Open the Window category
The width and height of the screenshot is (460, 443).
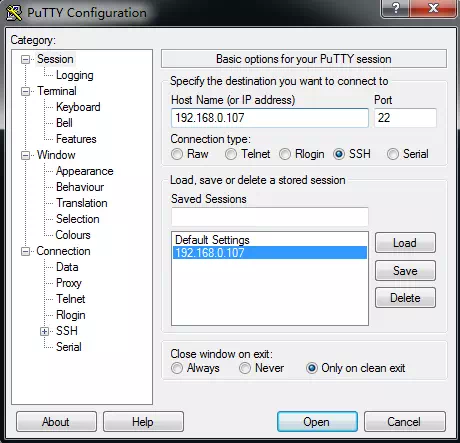[56, 155]
